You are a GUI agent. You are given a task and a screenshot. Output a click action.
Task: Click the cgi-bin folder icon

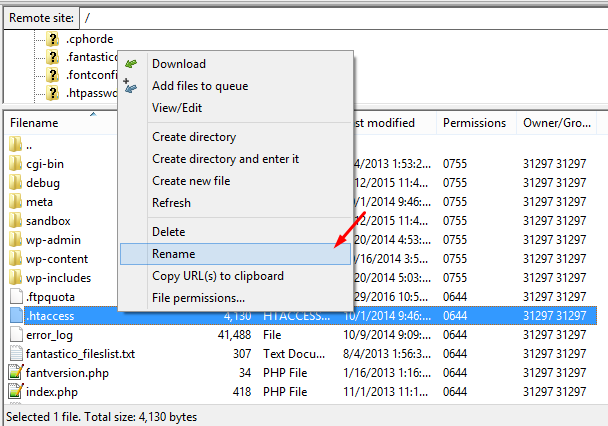click(16, 163)
